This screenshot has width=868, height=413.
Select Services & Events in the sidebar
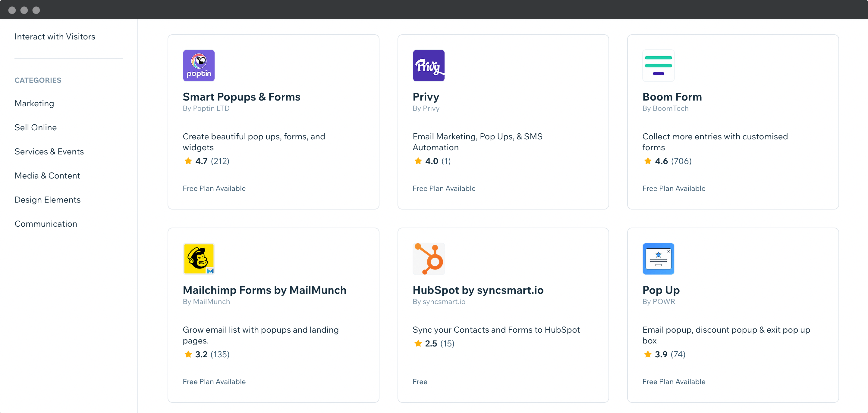point(49,152)
